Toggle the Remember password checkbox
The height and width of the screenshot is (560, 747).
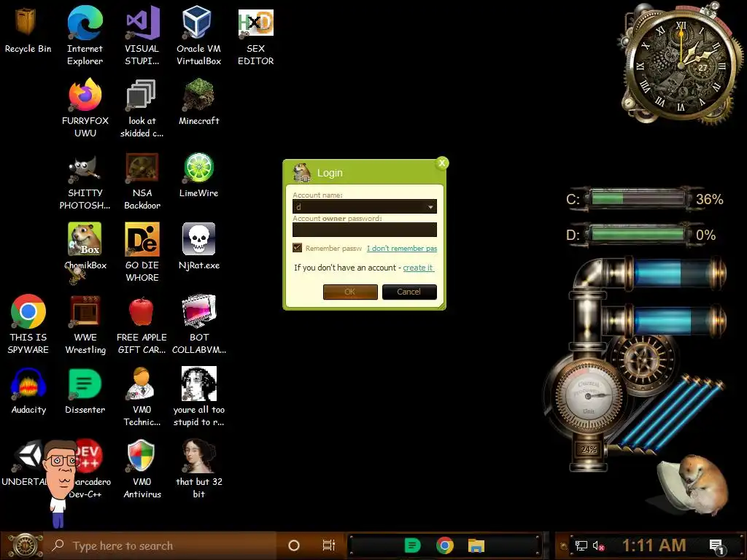tap(298, 248)
